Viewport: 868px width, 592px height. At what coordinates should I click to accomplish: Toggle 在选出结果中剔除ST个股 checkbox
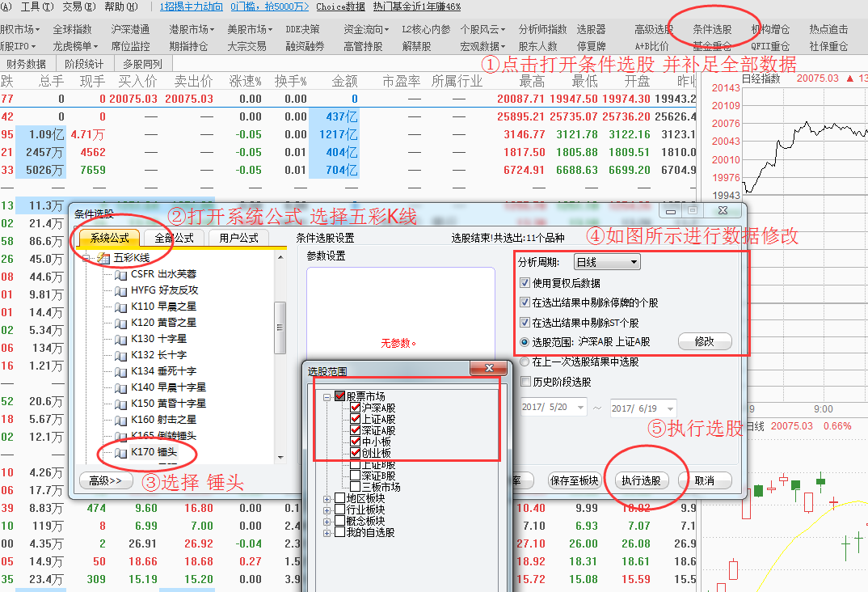[525, 323]
